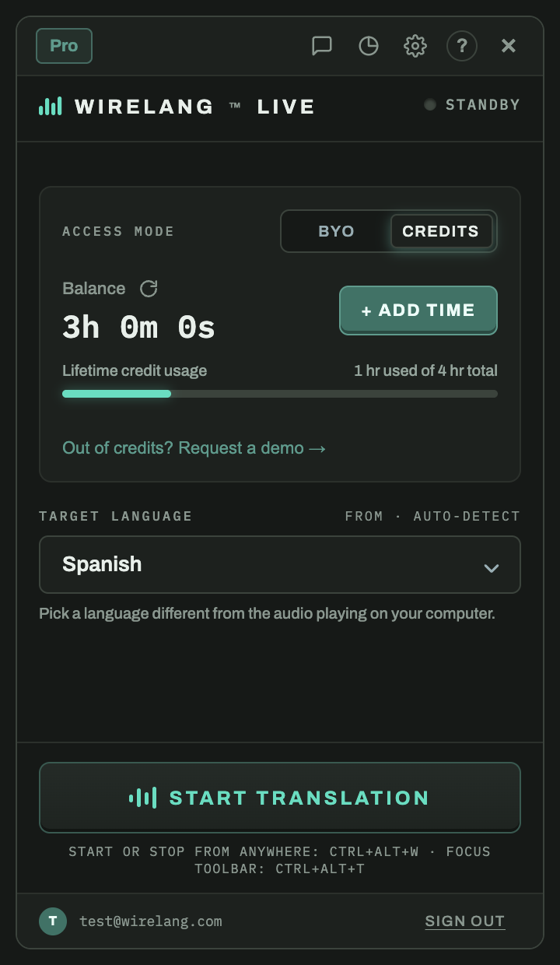The height and width of the screenshot is (965, 560).
Task: Switch access mode to BYO
Action: 336,231
